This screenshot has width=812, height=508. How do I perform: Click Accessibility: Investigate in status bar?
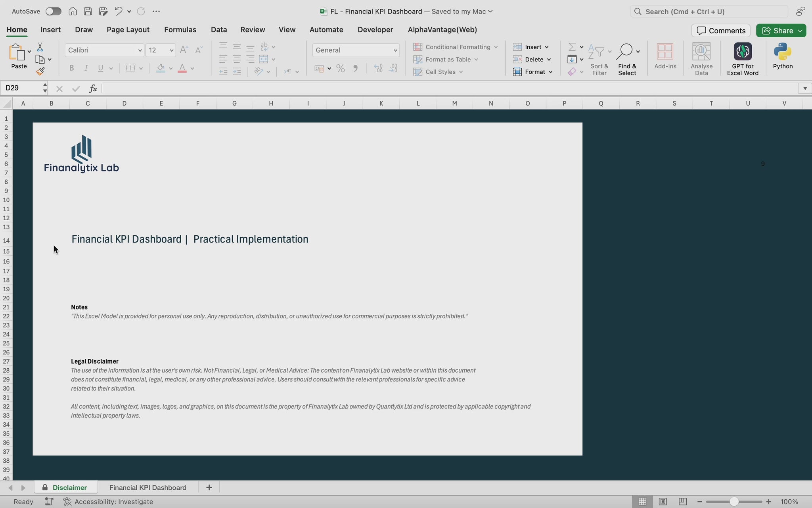108,502
